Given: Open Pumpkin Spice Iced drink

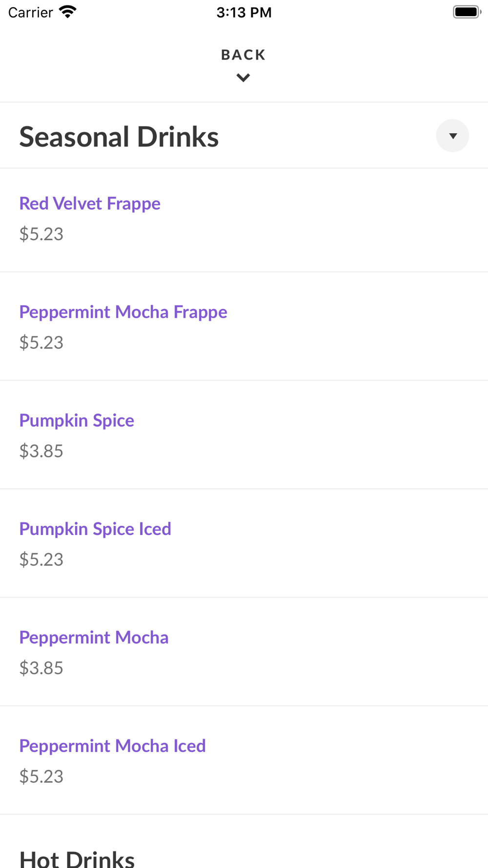Looking at the screenshot, I should click(95, 529).
